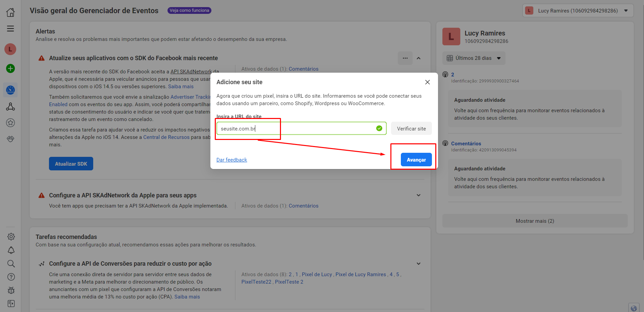Click the account ID 106092984298286 text
The width and height of the screenshot is (644, 312).
click(x=486, y=41)
